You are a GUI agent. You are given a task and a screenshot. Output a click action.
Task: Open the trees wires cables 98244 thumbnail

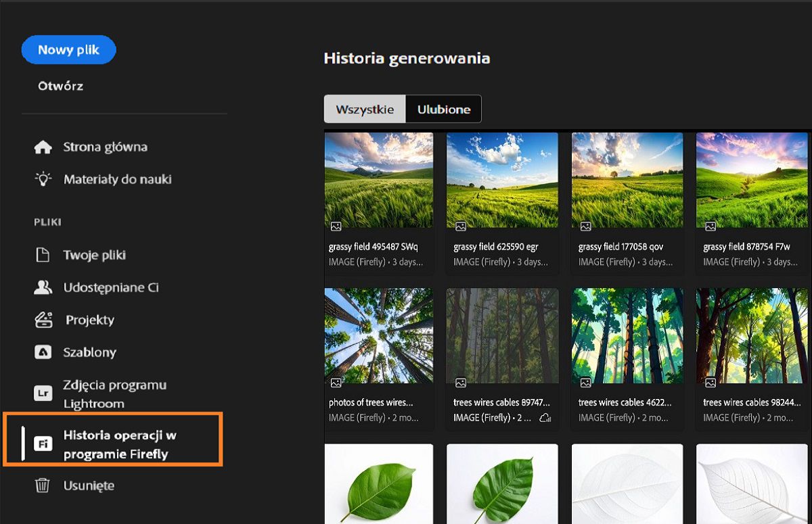[752, 336]
